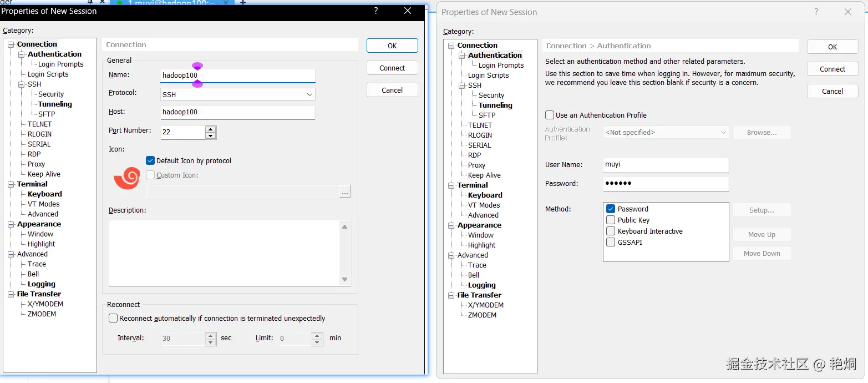Increase Port Number with up stepper
Image resolution: width=868 pixels, height=383 pixels.
click(x=210, y=129)
